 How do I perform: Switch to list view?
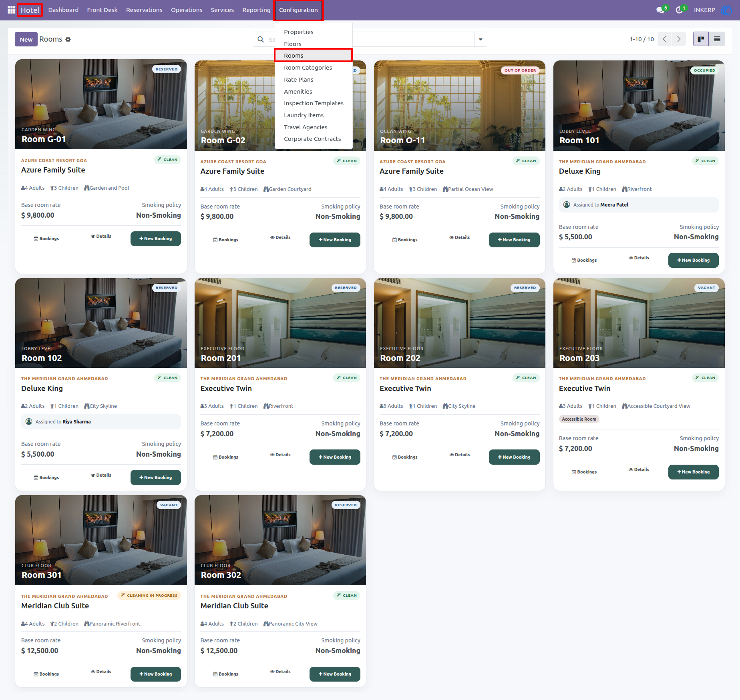(x=717, y=39)
